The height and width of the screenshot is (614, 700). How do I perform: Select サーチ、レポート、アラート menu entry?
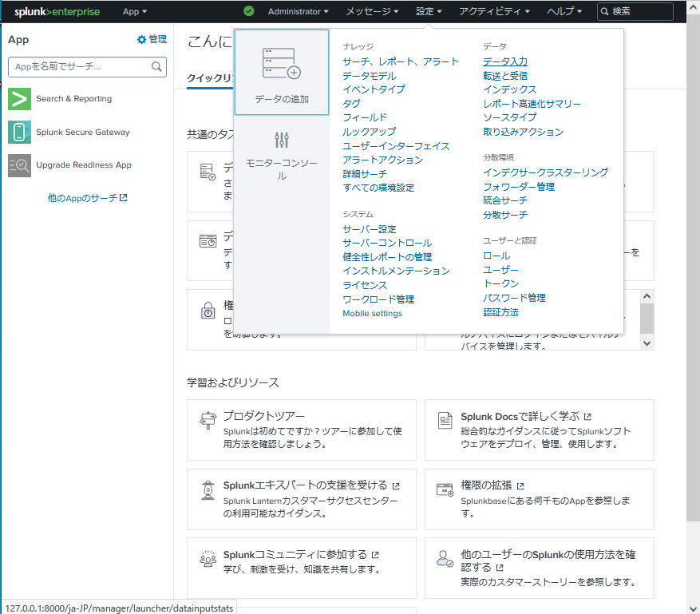[401, 61]
